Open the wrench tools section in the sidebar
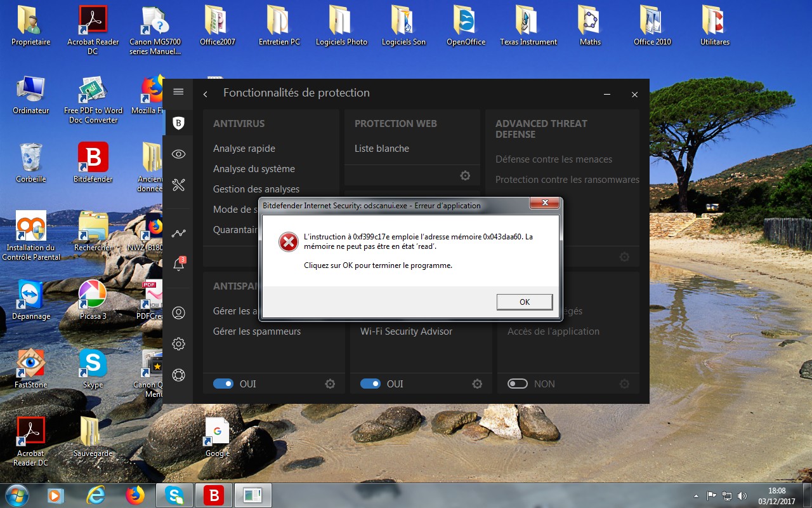The image size is (812, 508). [179, 185]
